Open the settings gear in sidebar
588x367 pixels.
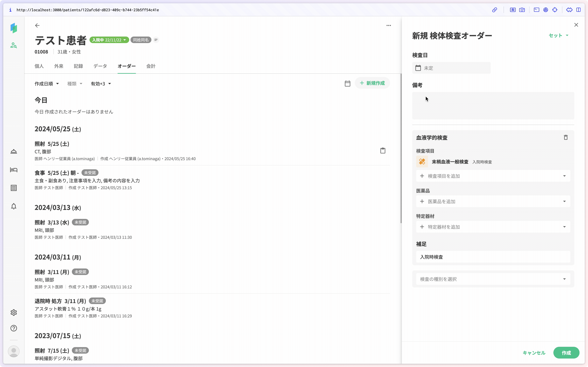coord(14,312)
